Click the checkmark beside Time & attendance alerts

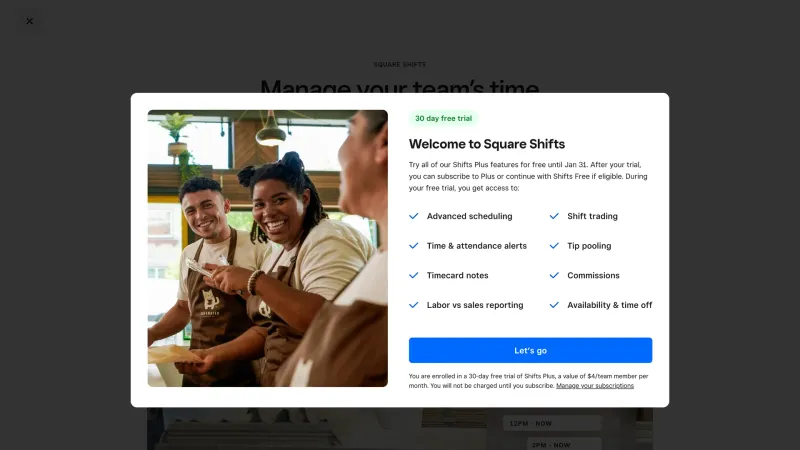tap(414, 245)
